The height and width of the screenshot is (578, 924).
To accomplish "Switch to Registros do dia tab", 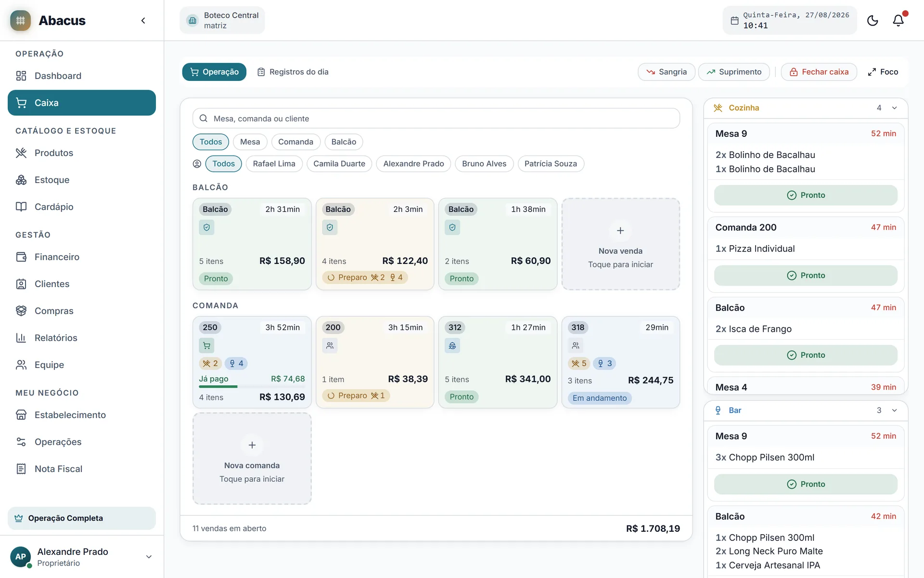I will (x=293, y=72).
